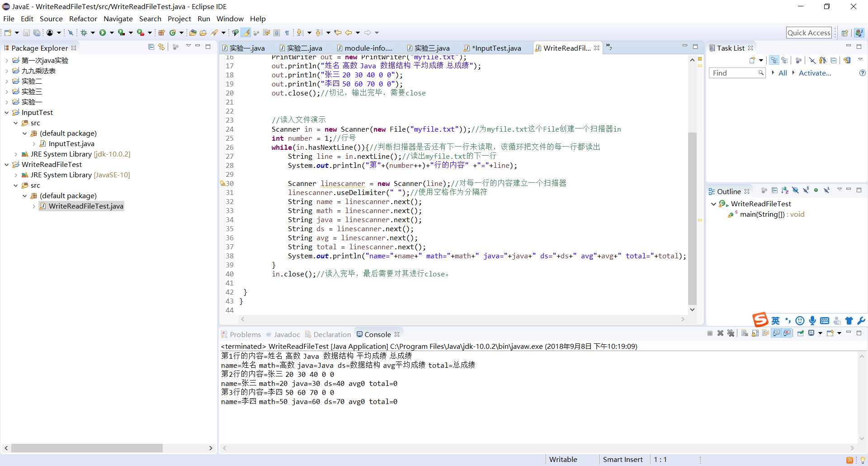Toggle Scheduled view in Task List

tap(784, 60)
